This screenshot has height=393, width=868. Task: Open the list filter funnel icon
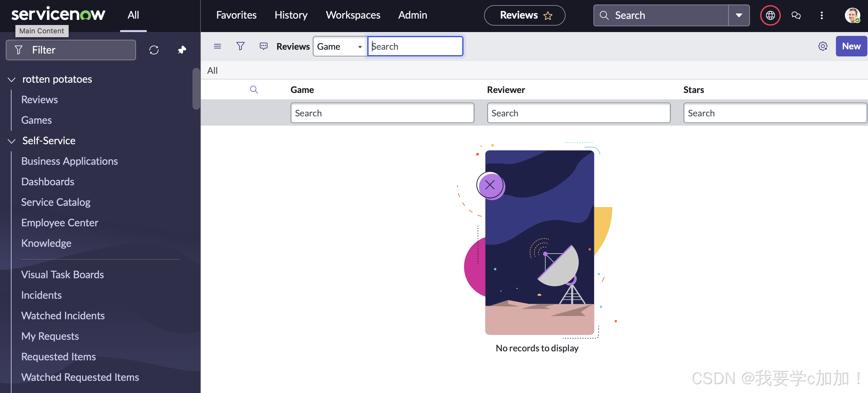(240, 46)
